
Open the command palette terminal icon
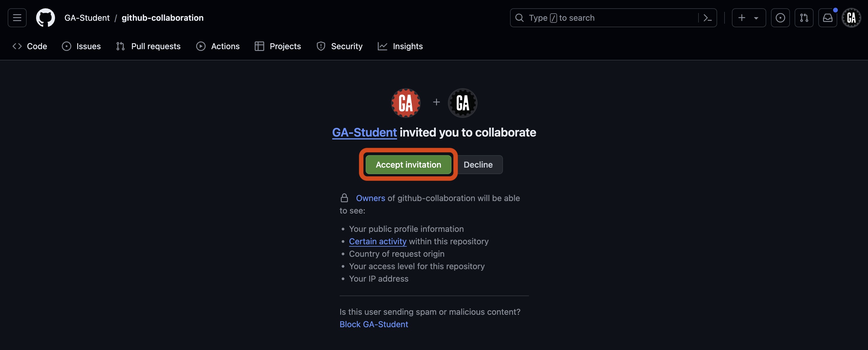707,17
